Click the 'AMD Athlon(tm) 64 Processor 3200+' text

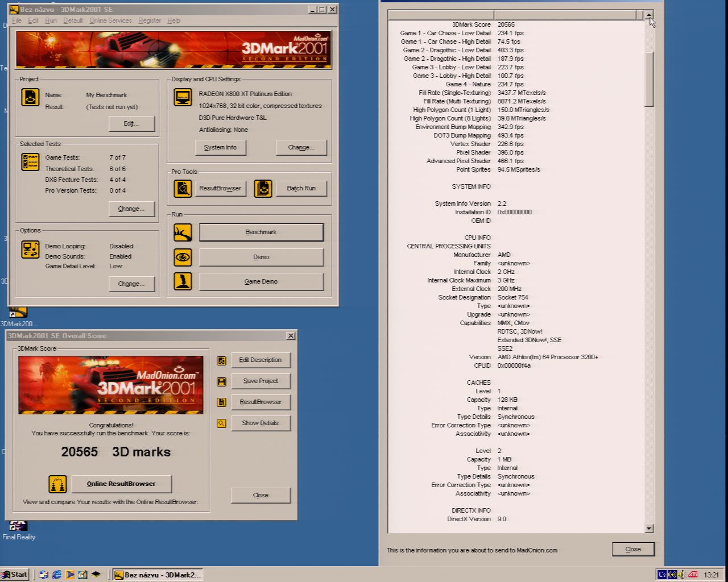548,357
